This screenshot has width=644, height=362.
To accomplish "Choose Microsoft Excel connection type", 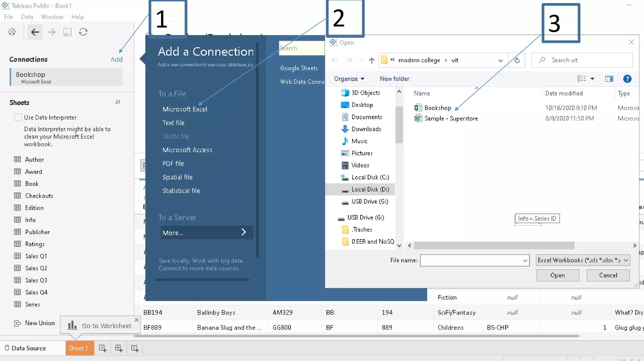I will 185,109.
